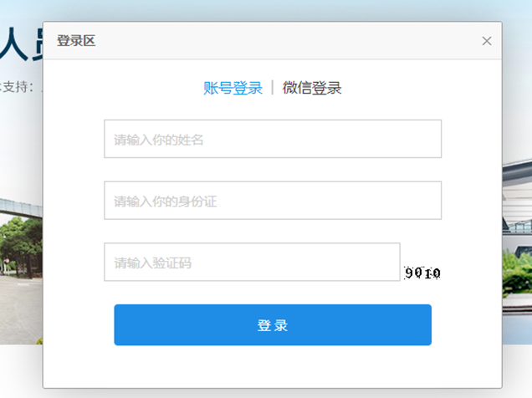Switch to the 账号登录 tab
The image size is (532, 398).
(x=233, y=89)
